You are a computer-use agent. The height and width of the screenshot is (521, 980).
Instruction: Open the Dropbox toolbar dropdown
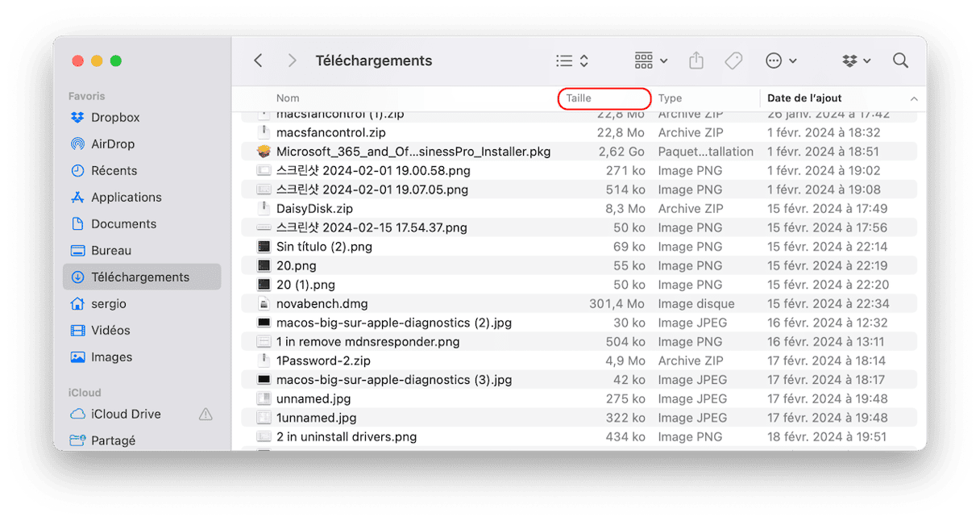[857, 60]
